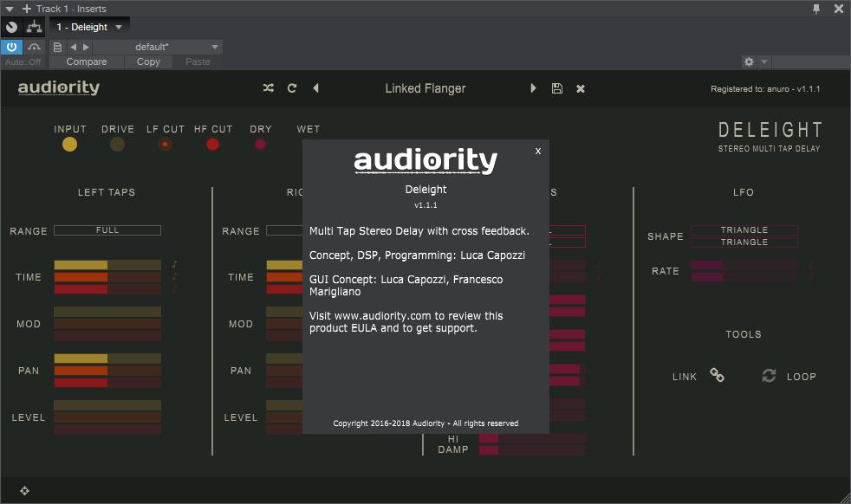Click the delete preset X icon

(581, 88)
